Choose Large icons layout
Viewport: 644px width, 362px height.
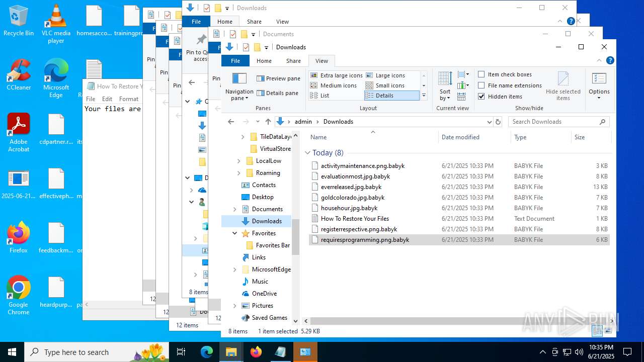[x=385, y=75]
